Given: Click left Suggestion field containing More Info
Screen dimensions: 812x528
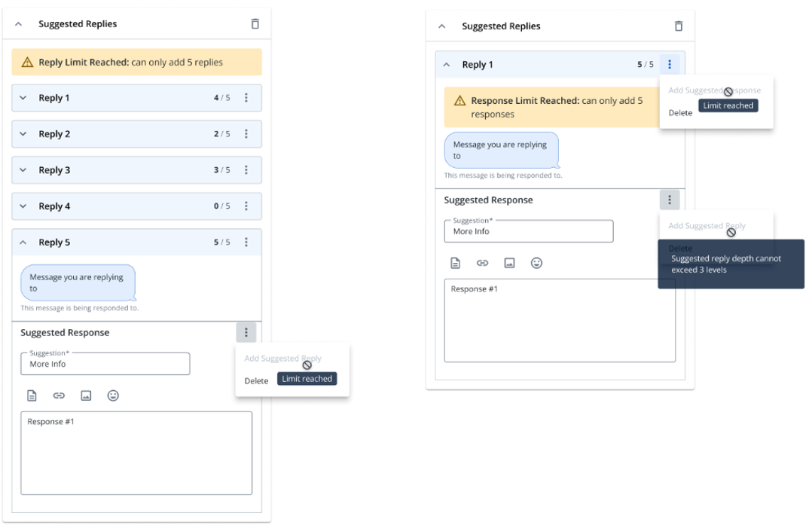Looking at the screenshot, I should click(105, 364).
